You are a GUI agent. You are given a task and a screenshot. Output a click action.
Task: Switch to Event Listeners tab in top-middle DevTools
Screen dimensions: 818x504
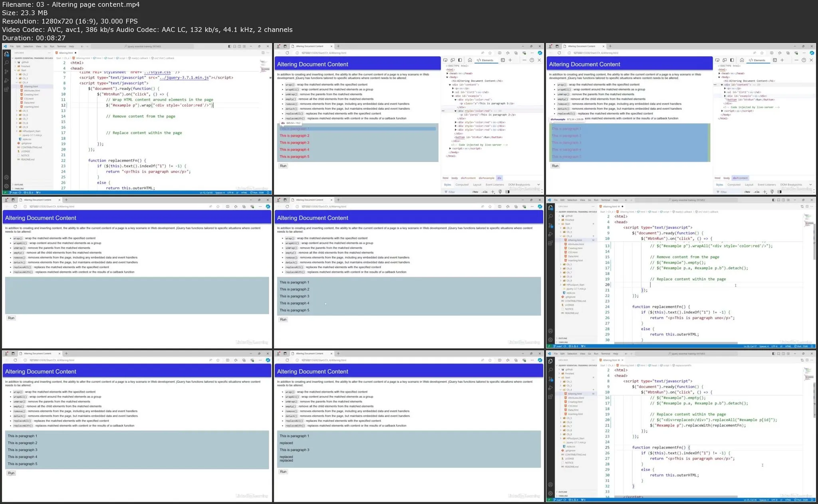(x=494, y=185)
